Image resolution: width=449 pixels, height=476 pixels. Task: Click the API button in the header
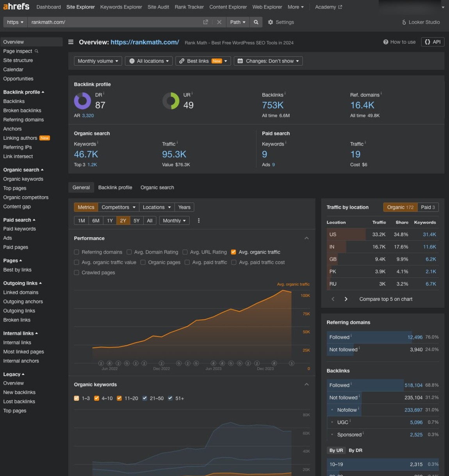click(x=433, y=42)
